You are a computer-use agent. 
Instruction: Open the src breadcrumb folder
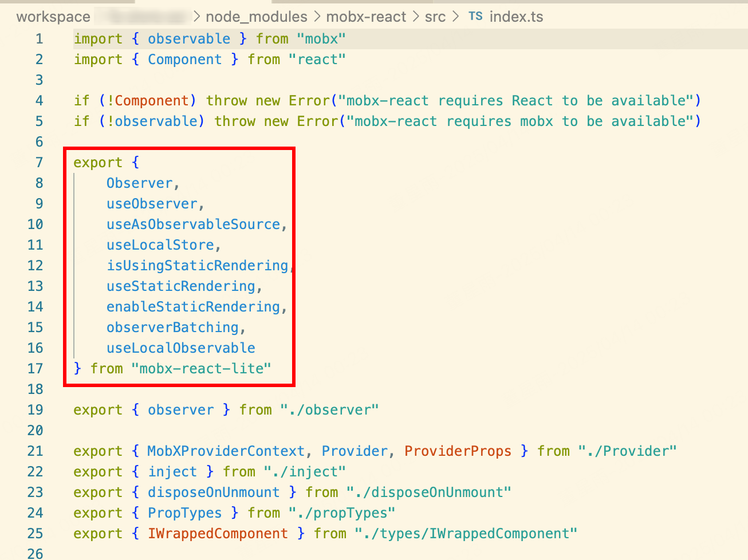[x=435, y=17]
